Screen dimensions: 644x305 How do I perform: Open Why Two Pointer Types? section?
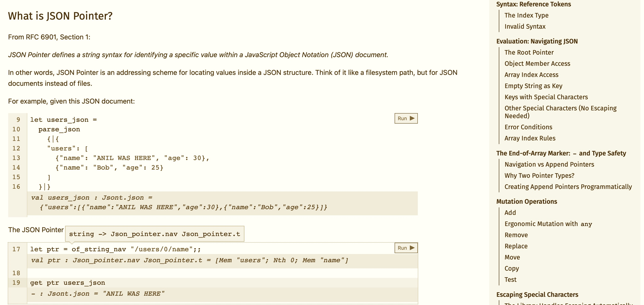pyautogui.click(x=540, y=175)
